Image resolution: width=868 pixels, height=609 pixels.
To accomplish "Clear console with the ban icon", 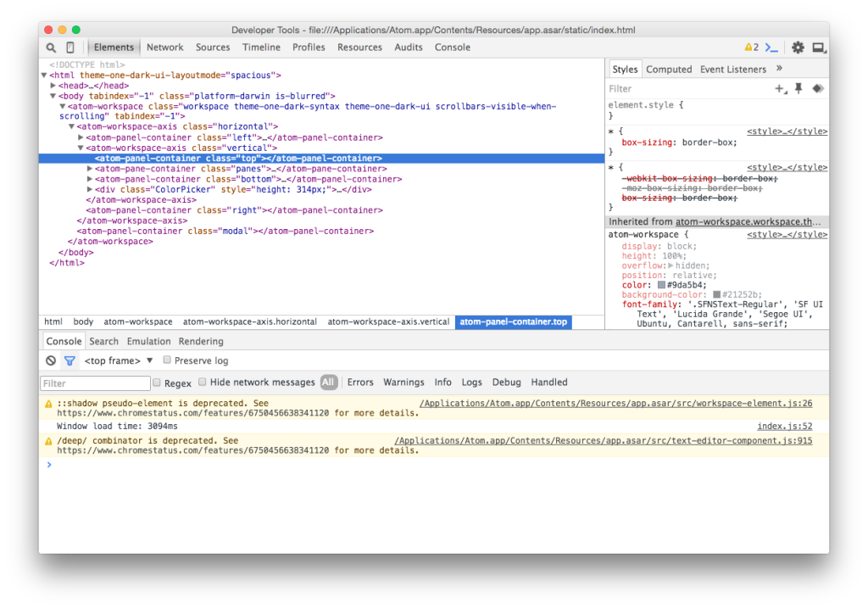I will pyautogui.click(x=51, y=360).
